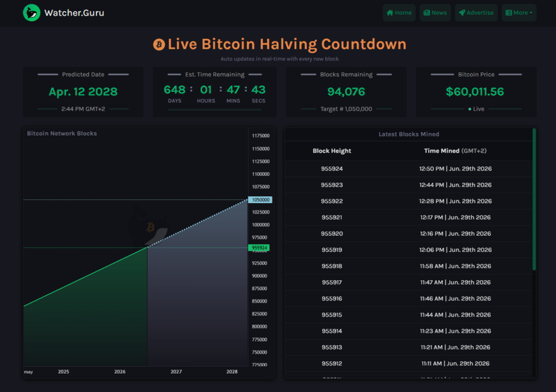Click the Watcher.Guru site name
Image resolution: width=556 pixels, height=392 pixels.
pos(74,13)
